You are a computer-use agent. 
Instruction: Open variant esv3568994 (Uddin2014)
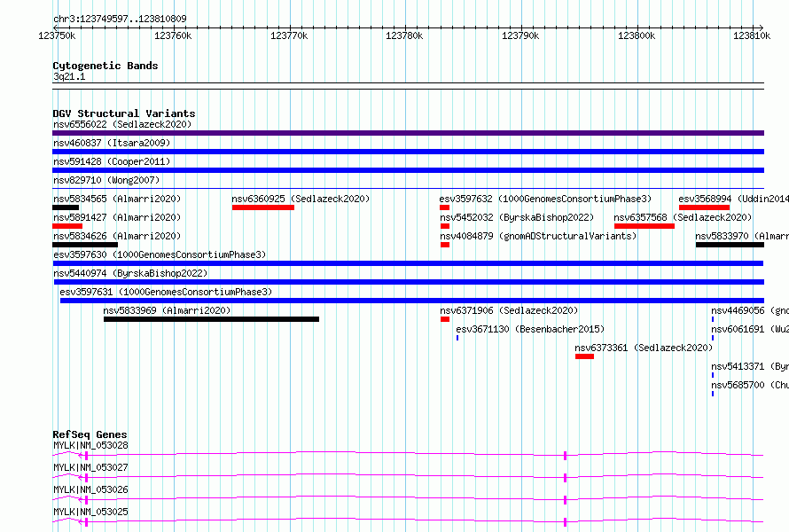(x=734, y=199)
